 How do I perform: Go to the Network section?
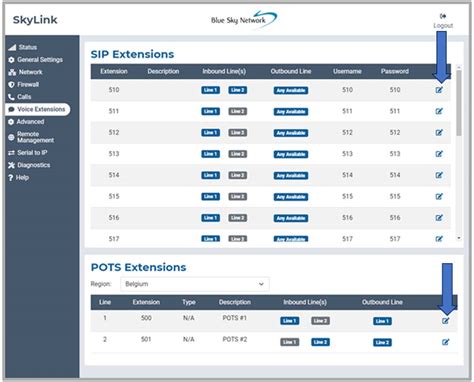[30, 72]
